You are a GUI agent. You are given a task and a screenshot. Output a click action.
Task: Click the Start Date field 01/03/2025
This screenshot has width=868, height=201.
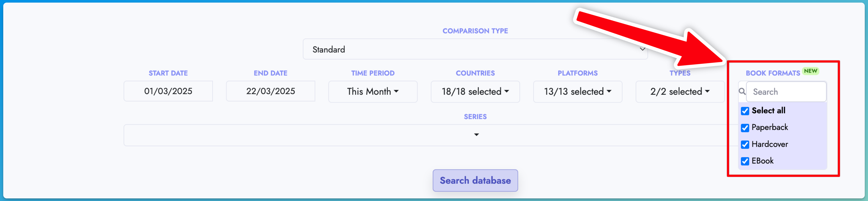[x=168, y=91]
